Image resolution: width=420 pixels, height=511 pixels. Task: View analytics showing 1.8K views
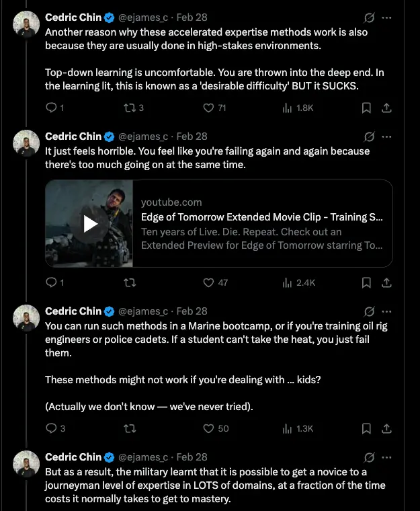click(288, 108)
